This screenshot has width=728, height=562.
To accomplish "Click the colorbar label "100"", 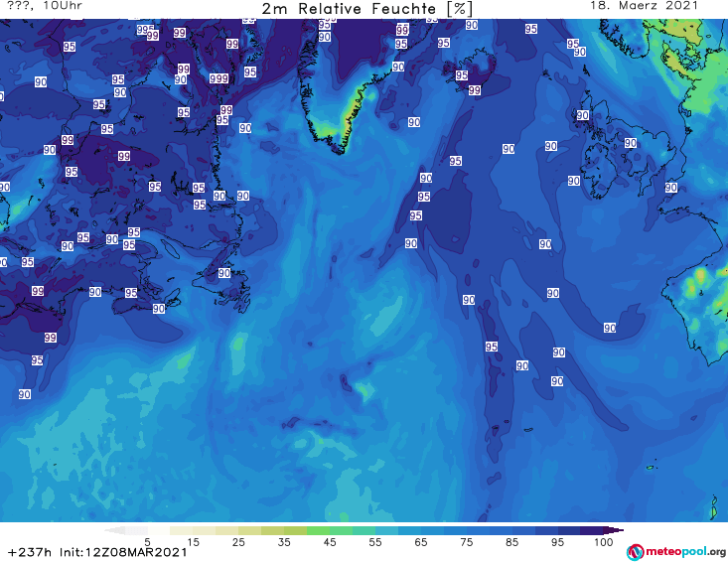I will click(604, 542).
